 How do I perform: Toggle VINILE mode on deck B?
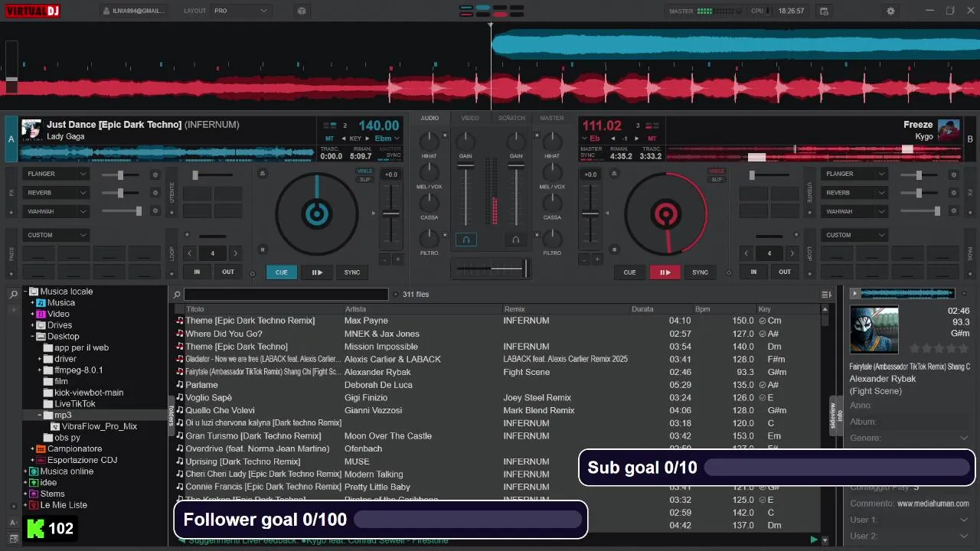point(717,171)
